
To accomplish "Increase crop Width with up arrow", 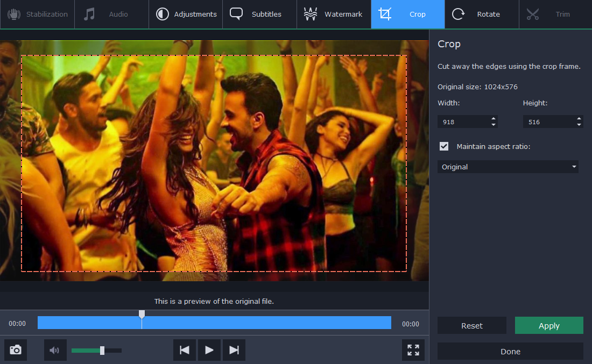I will click(494, 119).
